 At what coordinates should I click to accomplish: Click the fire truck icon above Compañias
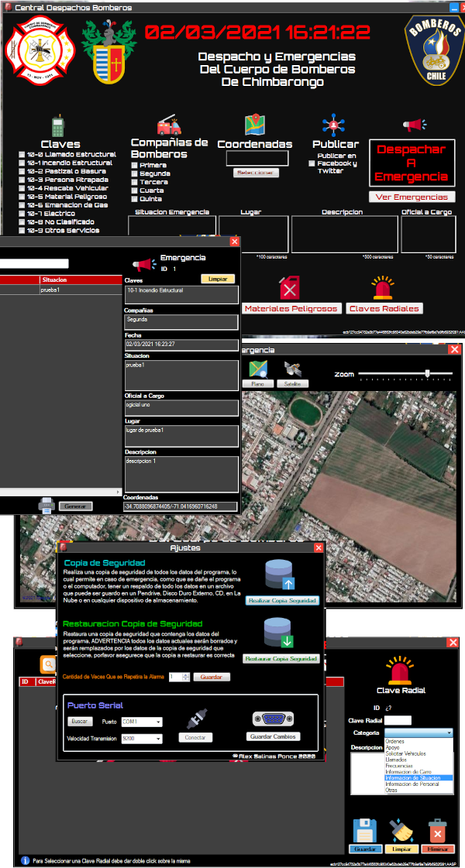pyautogui.click(x=168, y=125)
